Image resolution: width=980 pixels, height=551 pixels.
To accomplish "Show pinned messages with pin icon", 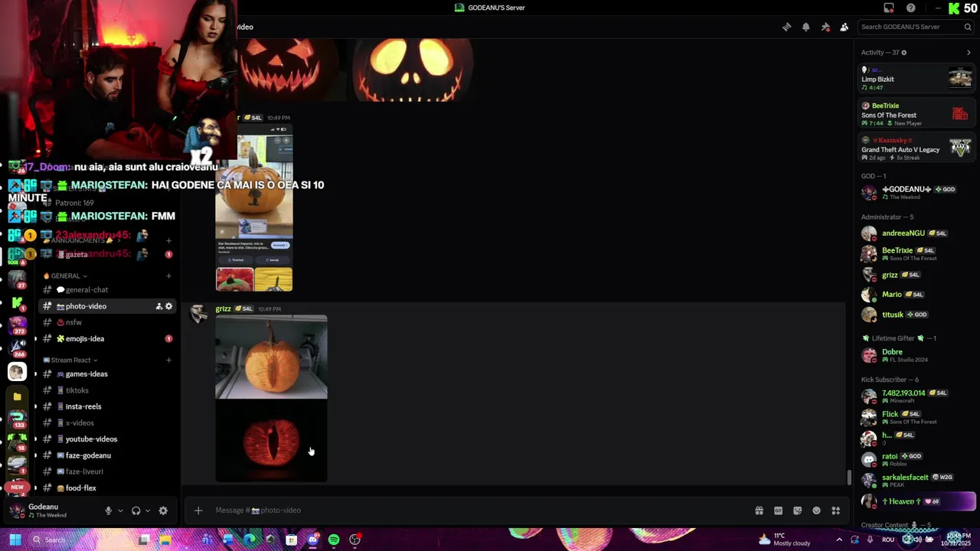I will 825,27.
